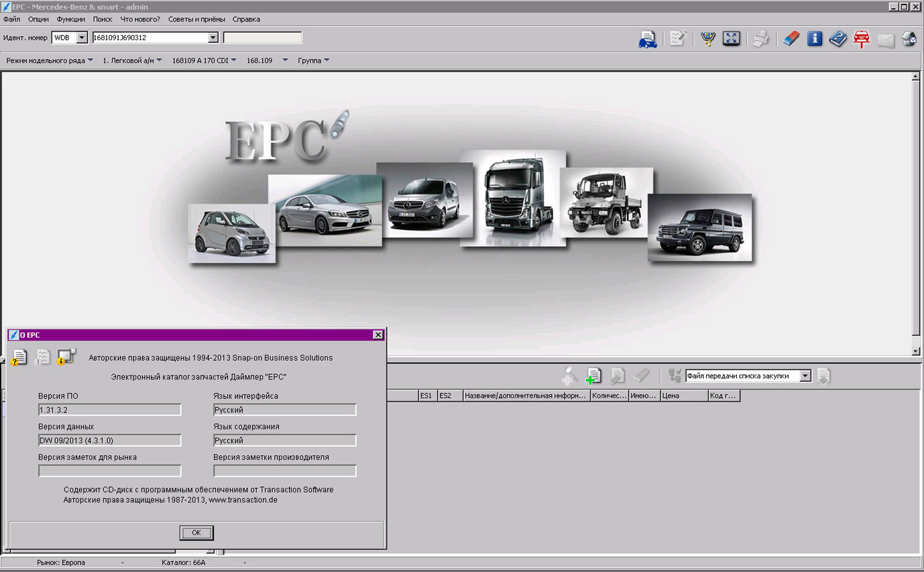Screen dimensions: 924x572
Task: Open the Справка menu
Action: pyautogui.click(x=246, y=19)
